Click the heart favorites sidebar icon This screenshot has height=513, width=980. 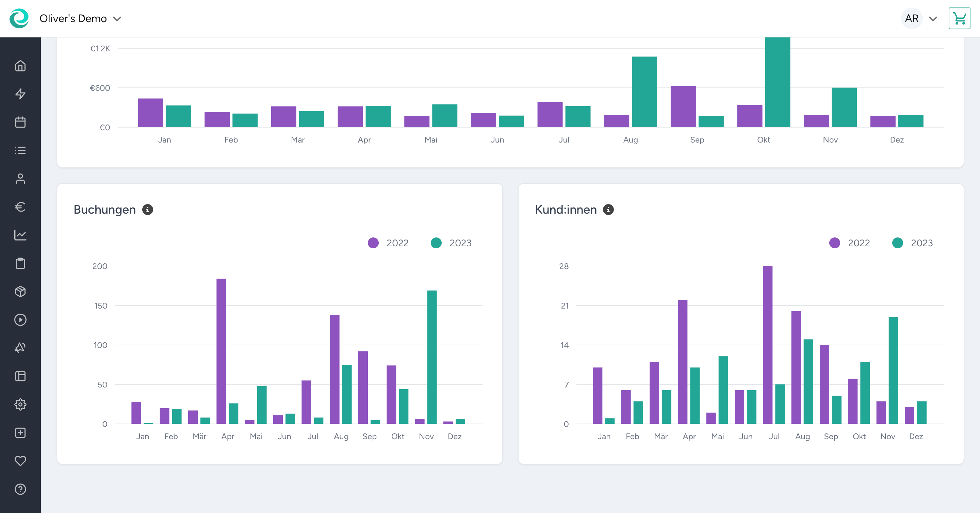click(20, 461)
